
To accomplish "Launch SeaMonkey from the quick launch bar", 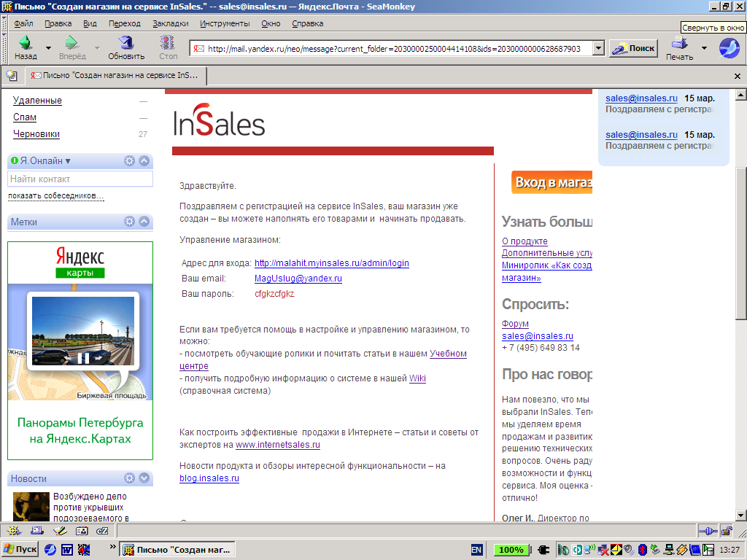I will 50,550.
